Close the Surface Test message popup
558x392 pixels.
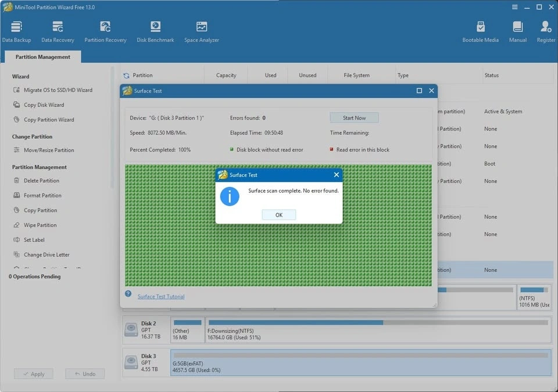tap(336, 175)
